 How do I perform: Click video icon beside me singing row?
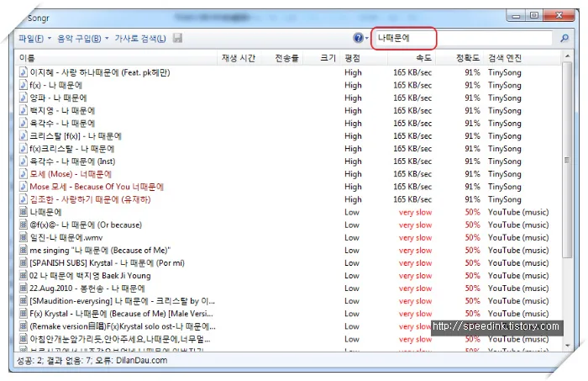pyautogui.click(x=24, y=250)
